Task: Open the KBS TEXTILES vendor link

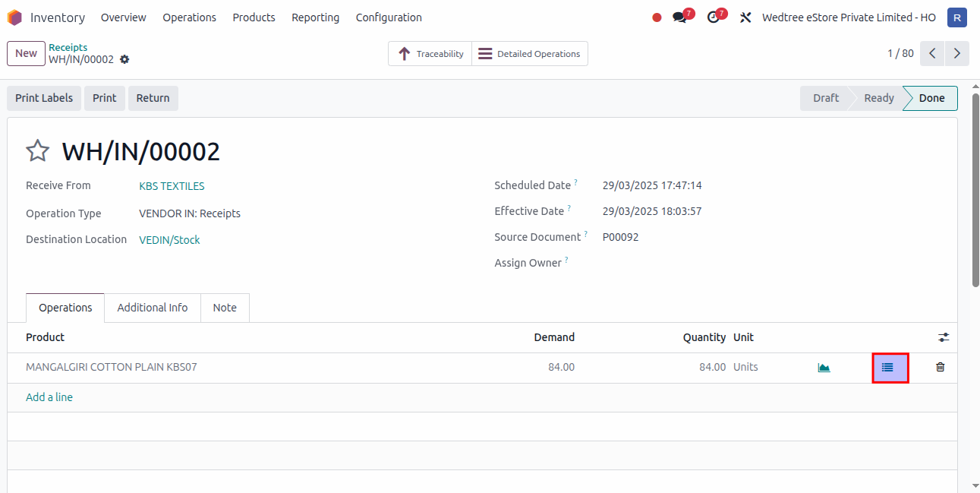Action: [172, 186]
